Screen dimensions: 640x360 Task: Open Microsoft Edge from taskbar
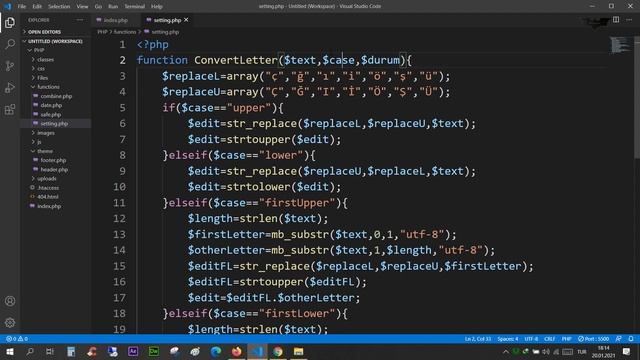[216, 351]
